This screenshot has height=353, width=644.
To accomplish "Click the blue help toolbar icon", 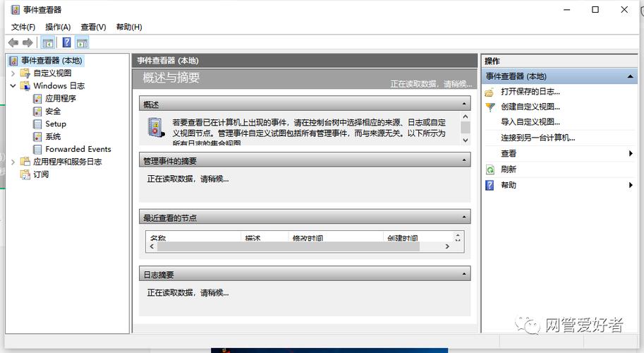I will [66, 43].
